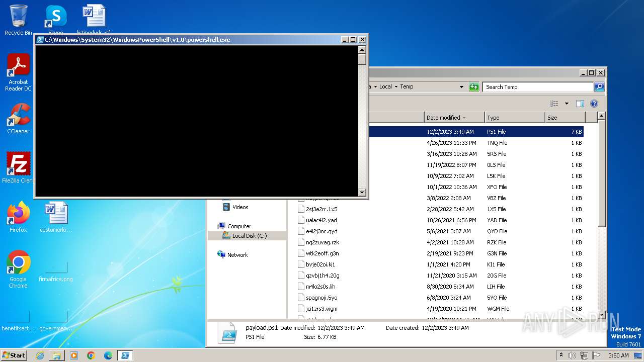
Task: Sort by Size column header
Action: (565, 118)
